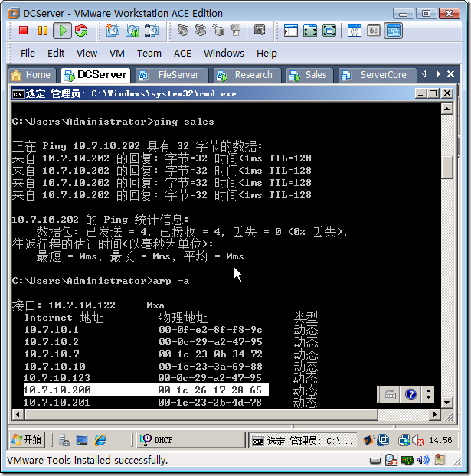The image size is (471, 476).
Task: Click the status bar CD-ROM disconnected icon
Action: tap(391, 460)
